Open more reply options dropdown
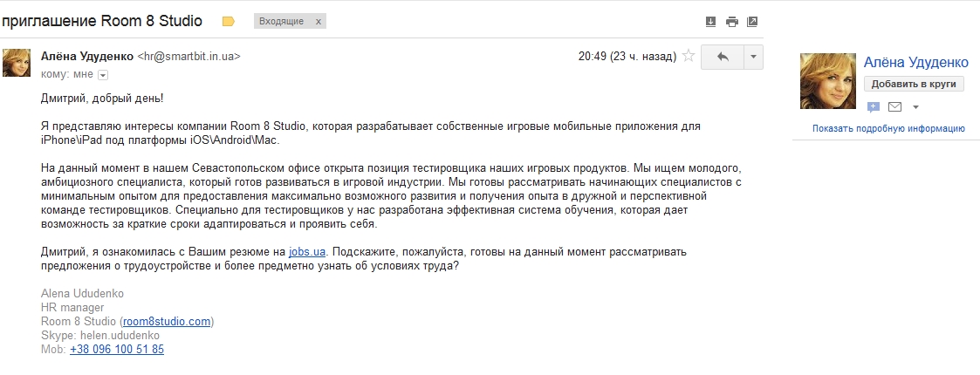 [753, 57]
